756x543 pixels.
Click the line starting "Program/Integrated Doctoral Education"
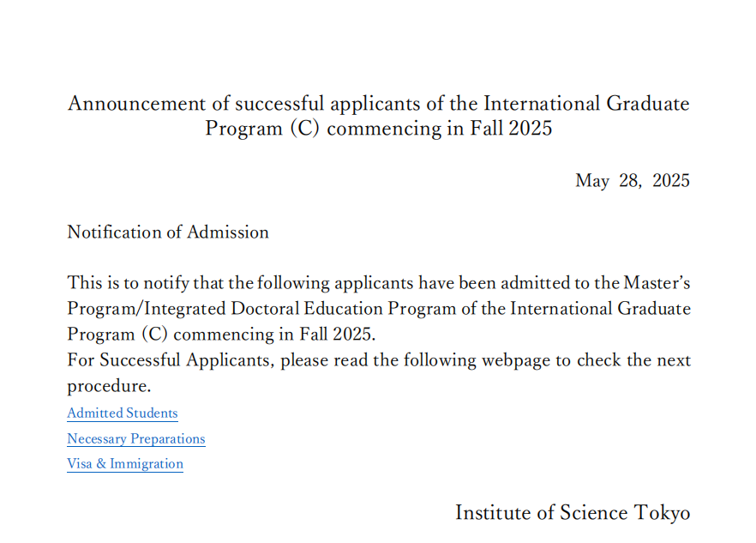pyautogui.click(x=378, y=309)
